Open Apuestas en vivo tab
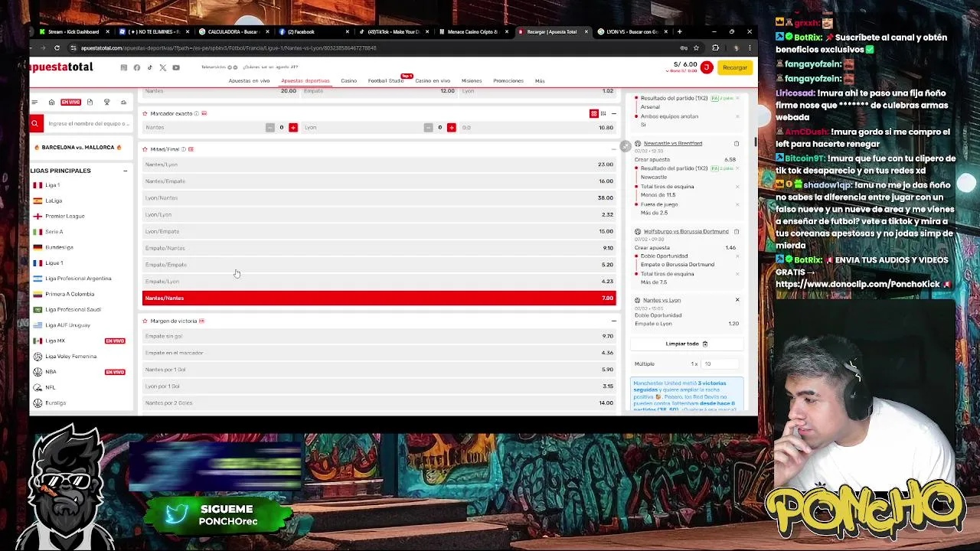Viewport: 980px width, 551px height. point(249,80)
